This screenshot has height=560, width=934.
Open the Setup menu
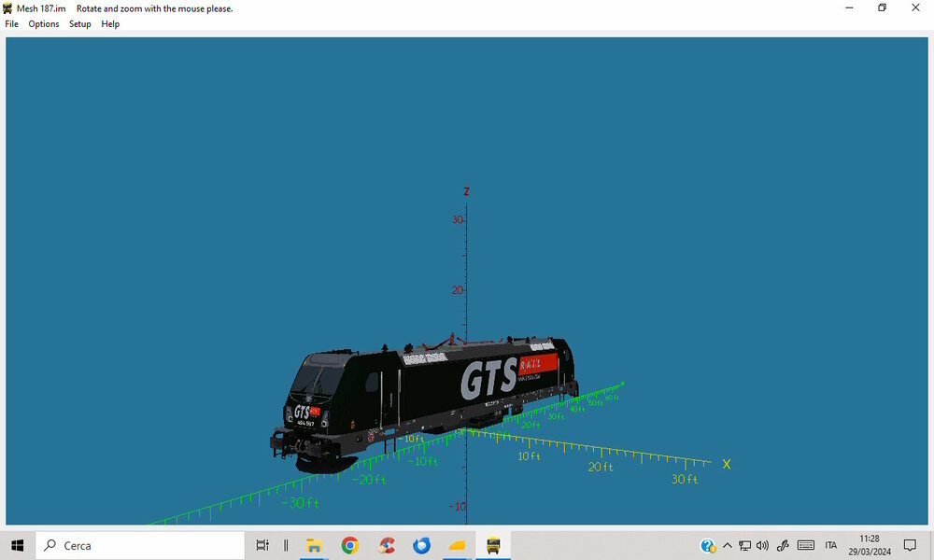(79, 24)
